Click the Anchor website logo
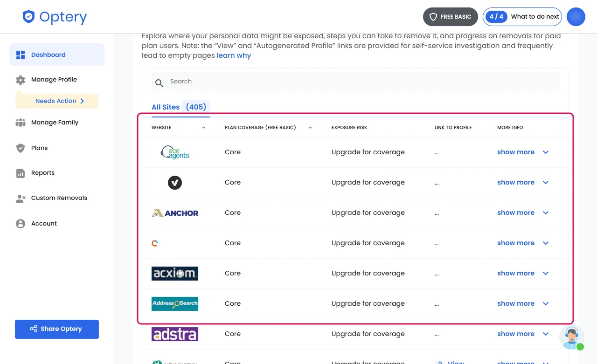 click(x=175, y=213)
